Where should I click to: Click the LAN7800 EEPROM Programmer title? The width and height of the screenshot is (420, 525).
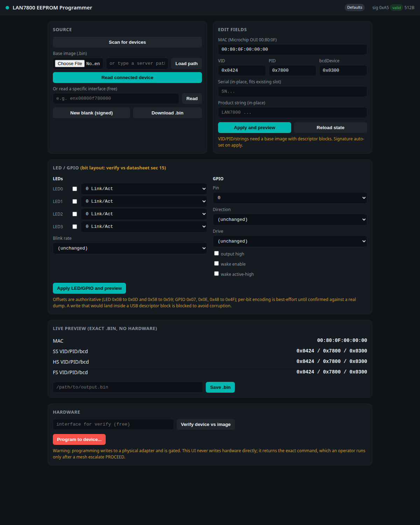click(x=52, y=8)
